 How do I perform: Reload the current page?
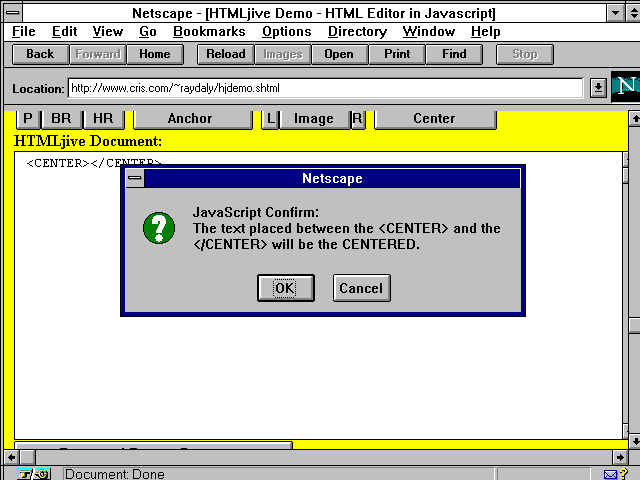point(226,54)
